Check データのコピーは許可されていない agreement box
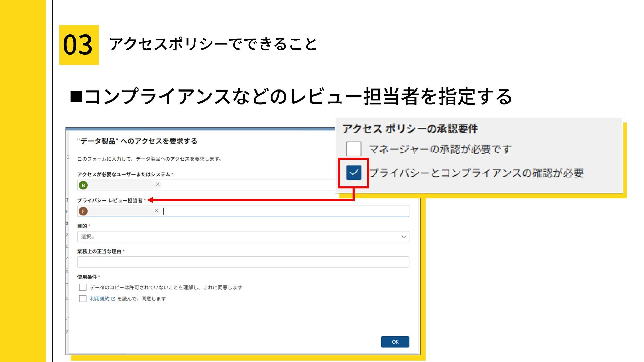Image resolution: width=644 pixels, height=362 pixels. (83, 287)
